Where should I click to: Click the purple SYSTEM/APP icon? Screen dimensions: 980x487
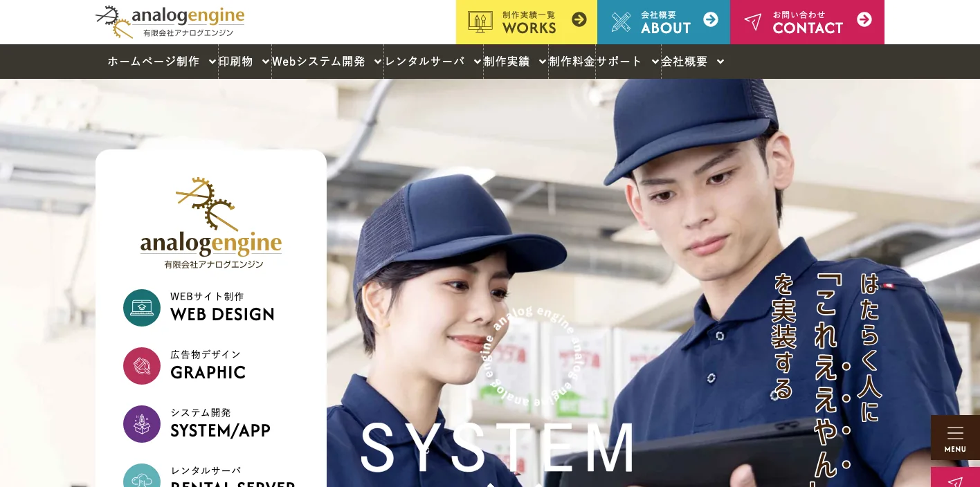142,424
